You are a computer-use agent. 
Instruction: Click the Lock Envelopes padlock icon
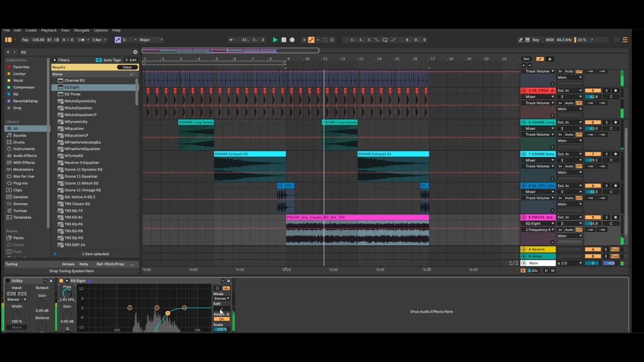(x=549, y=59)
